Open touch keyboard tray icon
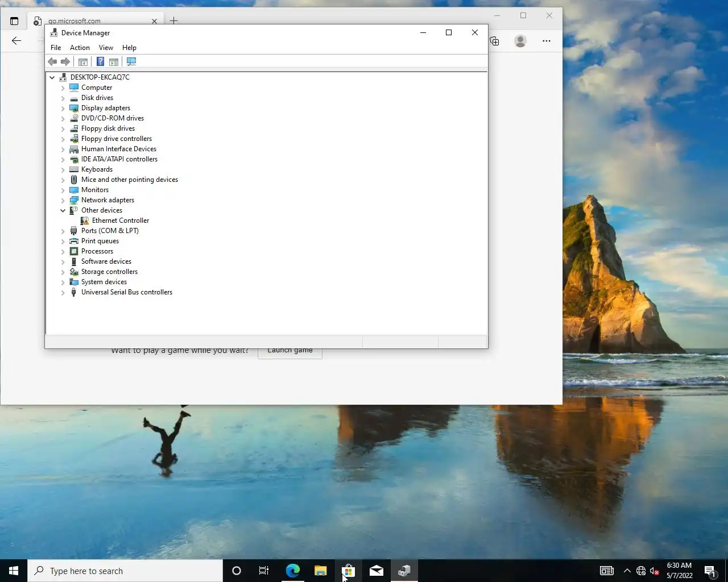 point(607,571)
